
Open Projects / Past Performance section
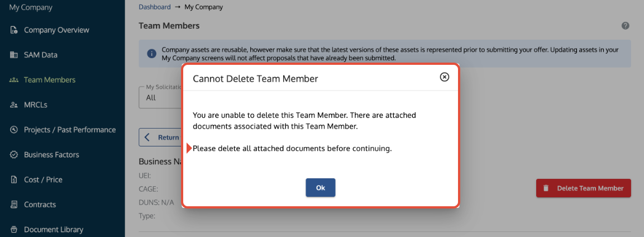coord(70,130)
